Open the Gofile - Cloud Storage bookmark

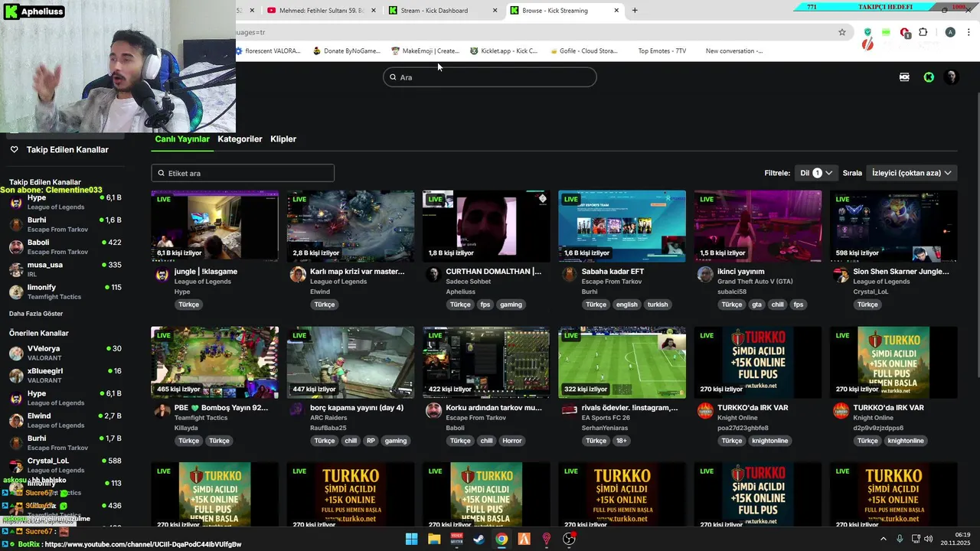pyautogui.click(x=583, y=51)
